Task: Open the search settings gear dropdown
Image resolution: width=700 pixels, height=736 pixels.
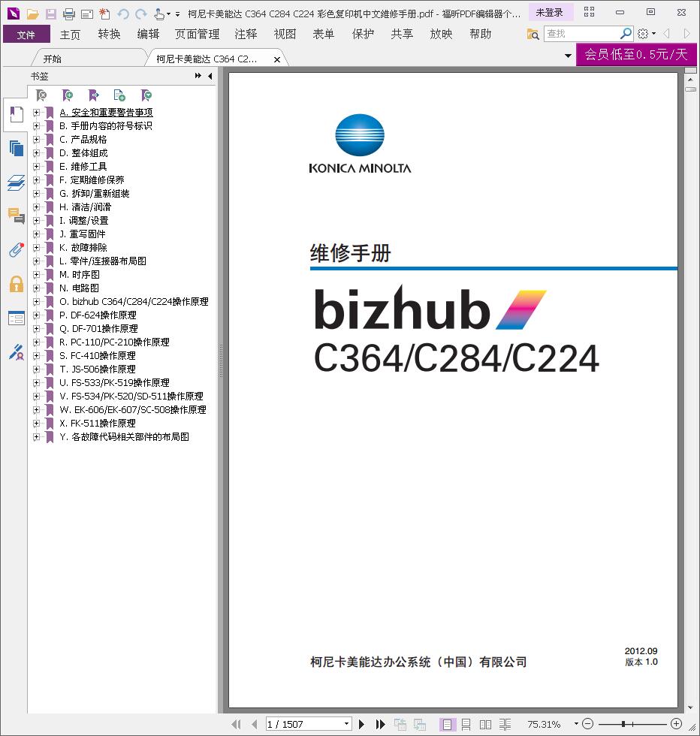Action: pos(647,33)
